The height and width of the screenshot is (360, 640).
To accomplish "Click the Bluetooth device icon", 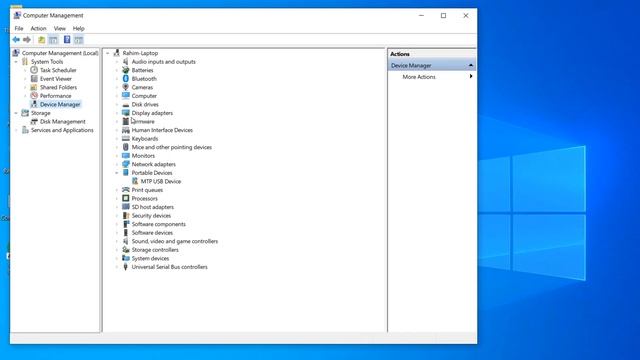I will (126, 79).
